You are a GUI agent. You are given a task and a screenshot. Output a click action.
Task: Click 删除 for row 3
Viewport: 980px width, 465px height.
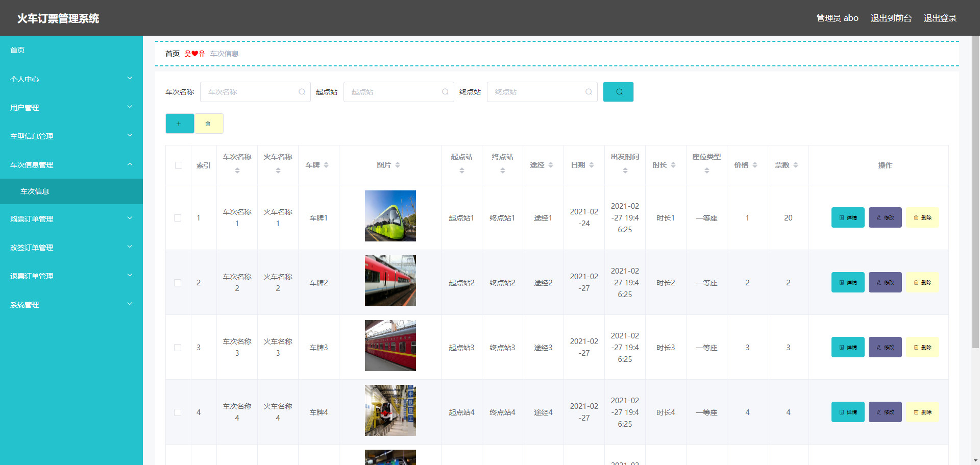922,347
